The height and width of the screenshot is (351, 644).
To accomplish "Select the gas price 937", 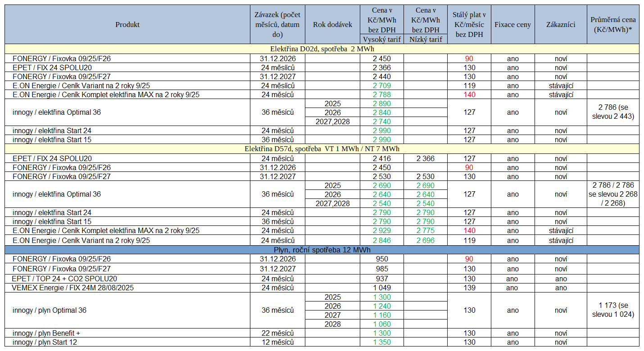I will point(381,279).
